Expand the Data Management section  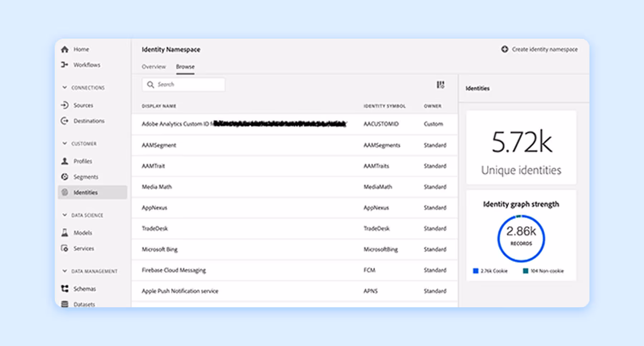pyautogui.click(x=65, y=271)
